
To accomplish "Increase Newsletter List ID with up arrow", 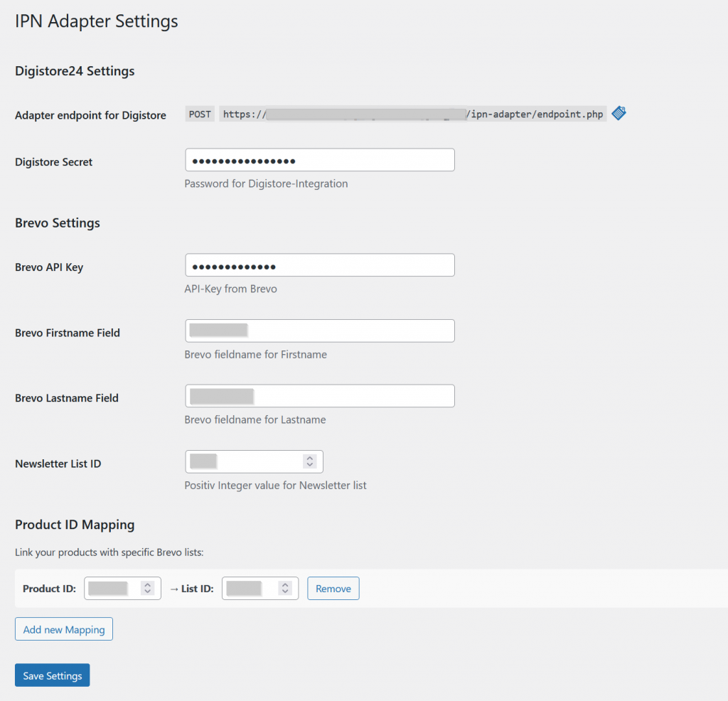I will click(309, 459).
